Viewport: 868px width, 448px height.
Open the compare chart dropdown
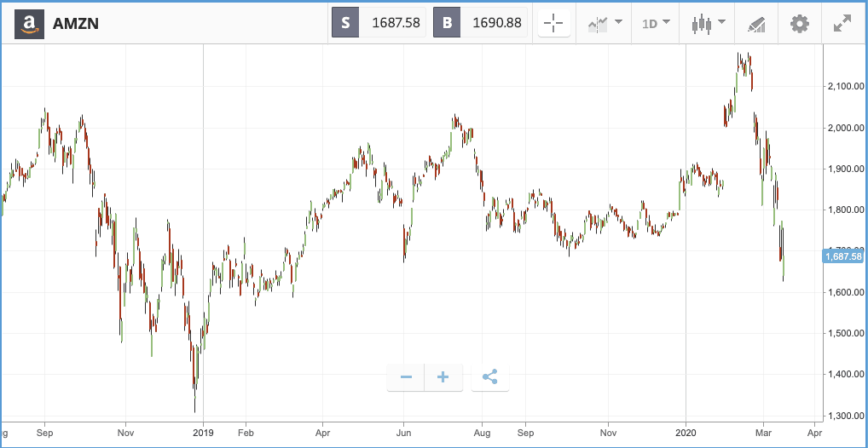coord(605,23)
